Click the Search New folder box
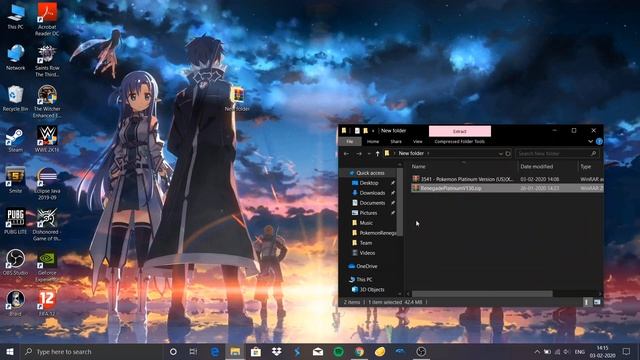This screenshot has width=640, height=360. click(x=558, y=153)
